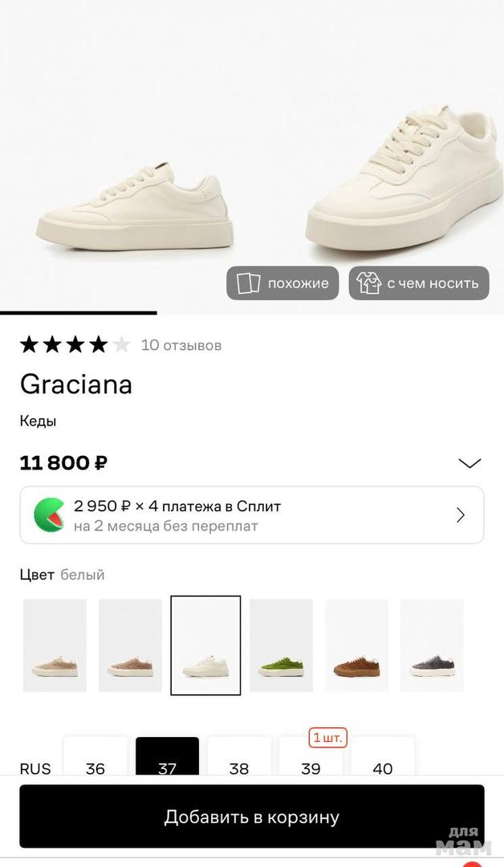
Task: Select size 39 with one left
Action: coord(311,767)
